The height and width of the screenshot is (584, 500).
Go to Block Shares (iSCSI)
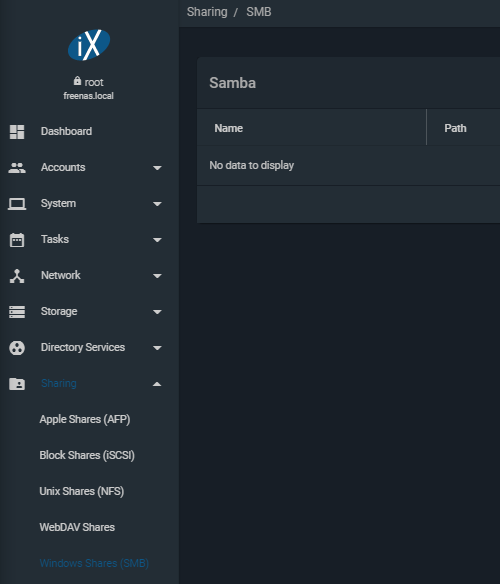(x=87, y=455)
